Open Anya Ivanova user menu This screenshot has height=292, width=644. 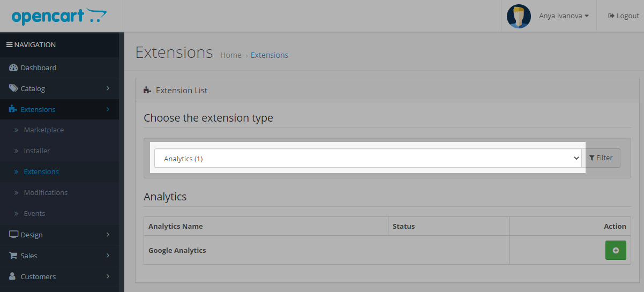click(564, 16)
